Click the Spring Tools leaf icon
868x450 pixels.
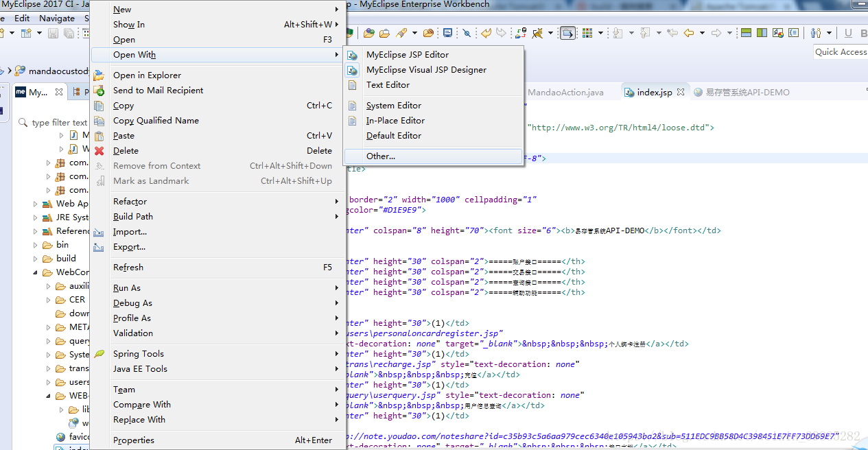tap(99, 354)
